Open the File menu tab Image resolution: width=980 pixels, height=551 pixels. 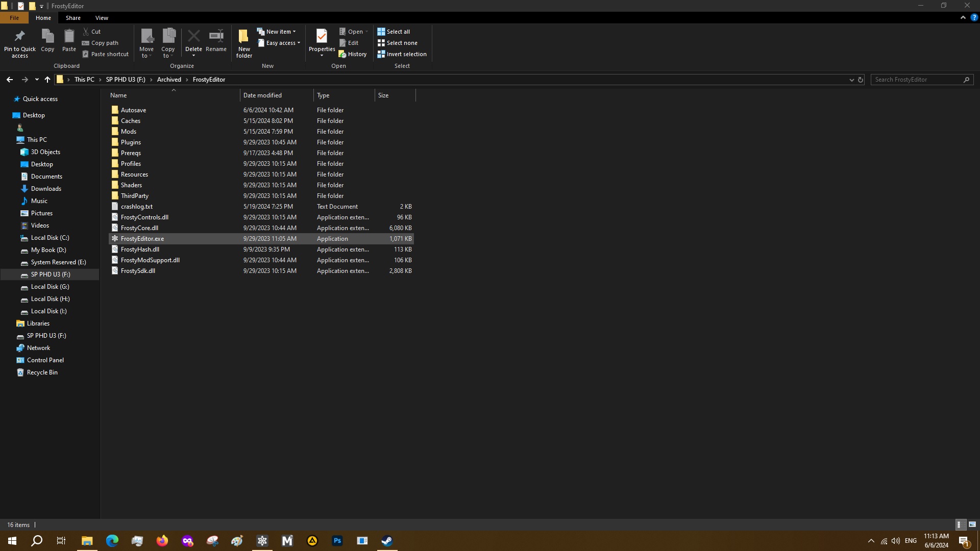pyautogui.click(x=14, y=18)
